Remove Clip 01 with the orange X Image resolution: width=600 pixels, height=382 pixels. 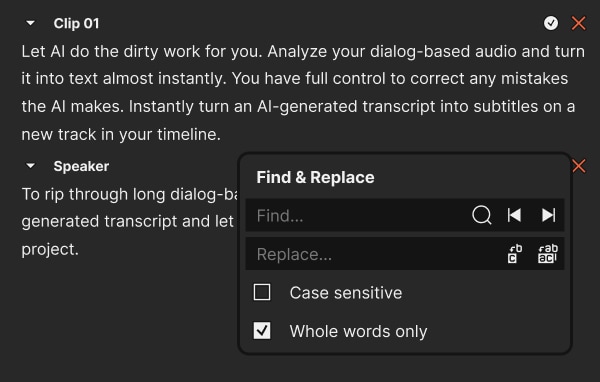click(x=578, y=23)
